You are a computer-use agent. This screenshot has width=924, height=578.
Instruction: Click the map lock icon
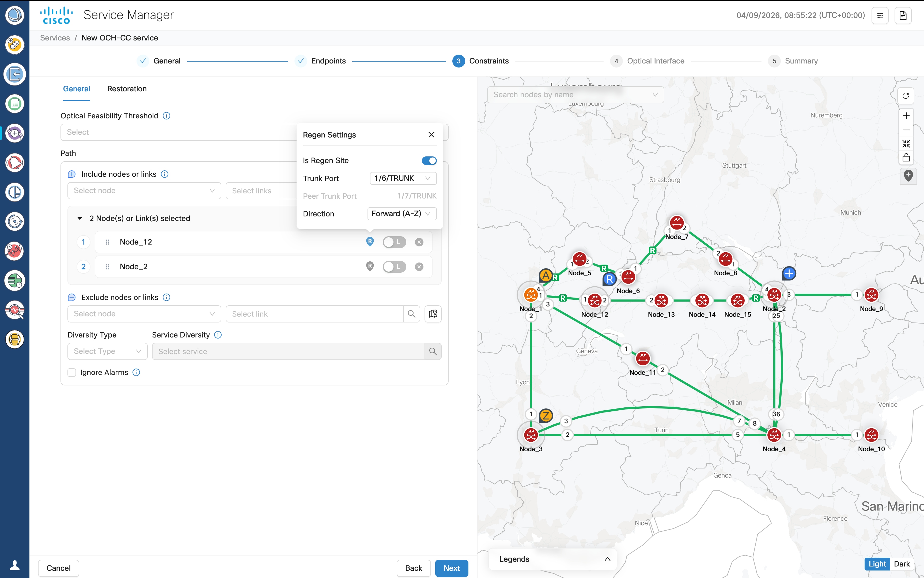(x=906, y=157)
